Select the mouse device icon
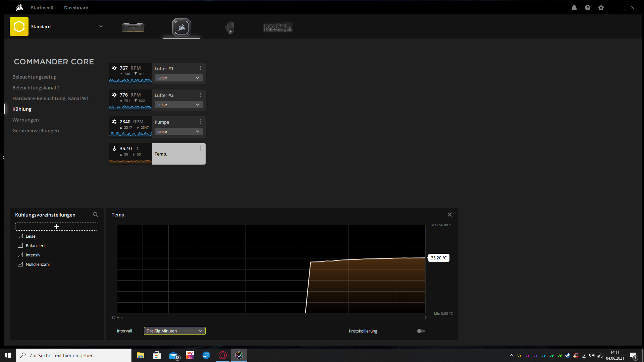This screenshot has height=362, width=644. tap(230, 27)
